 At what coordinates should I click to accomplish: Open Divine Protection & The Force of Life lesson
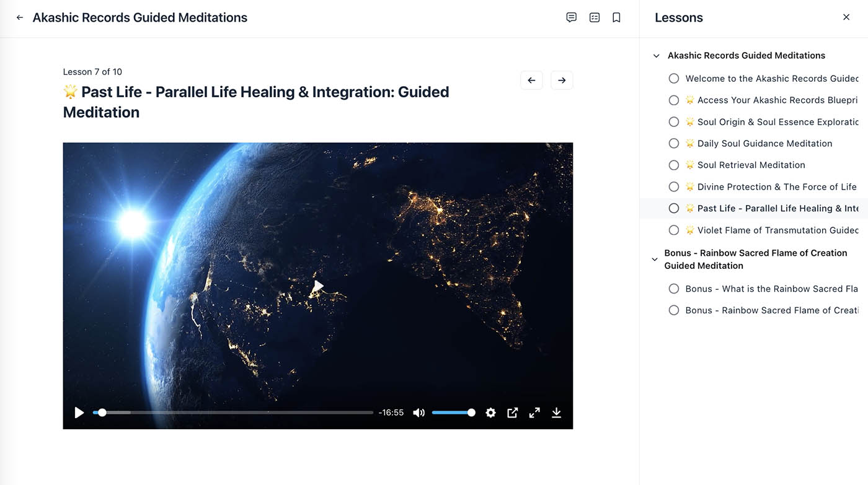776,186
